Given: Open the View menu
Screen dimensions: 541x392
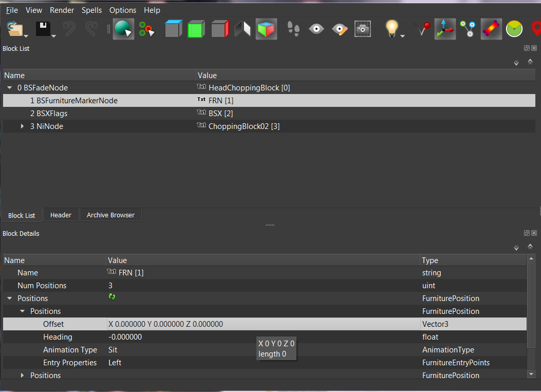Looking at the screenshot, I should (x=34, y=10).
